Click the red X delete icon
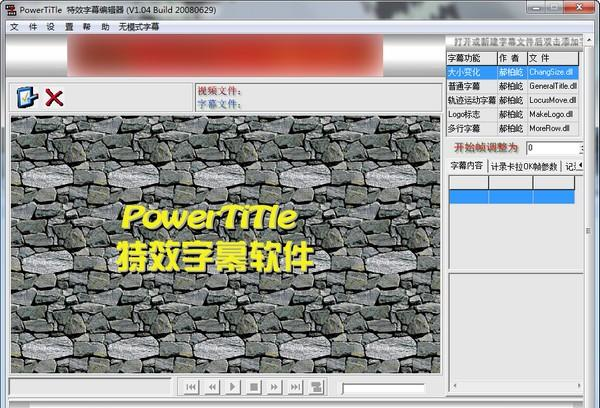600x408 pixels. 54,98
